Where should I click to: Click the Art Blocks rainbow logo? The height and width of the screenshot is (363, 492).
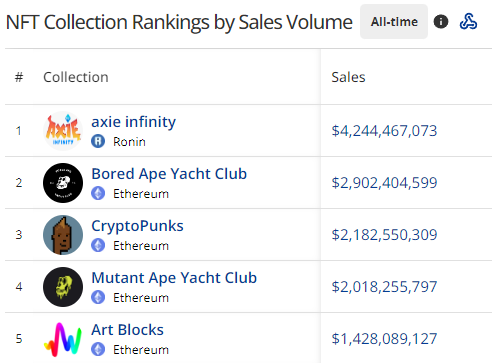63,339
